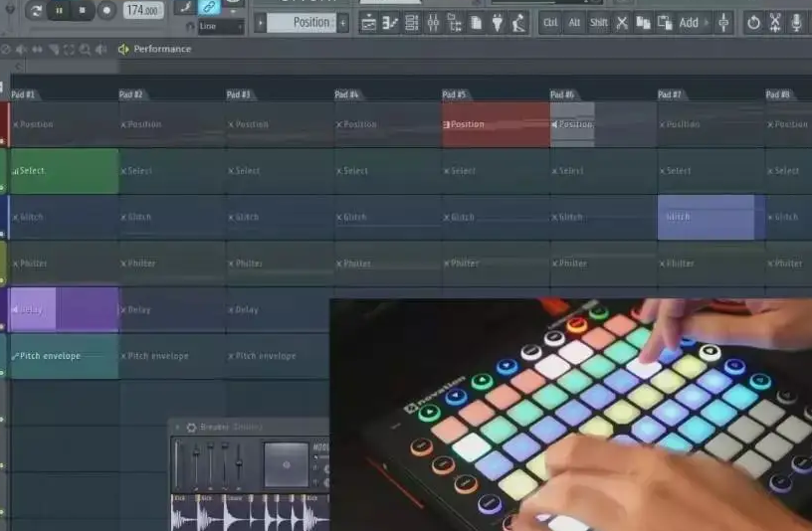
Task: Click scissors-with-arrows icon beside microphone
Action: [775, 22]
